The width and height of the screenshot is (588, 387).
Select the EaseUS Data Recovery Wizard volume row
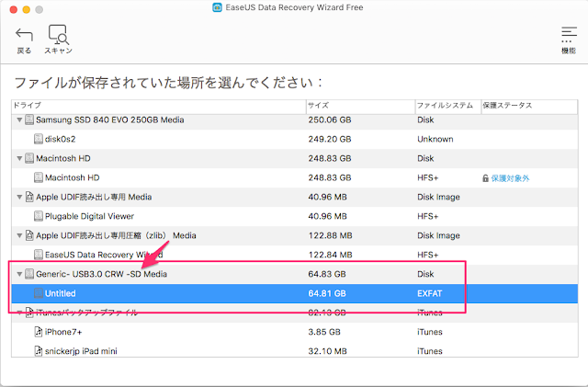click(x=294, y=255)
